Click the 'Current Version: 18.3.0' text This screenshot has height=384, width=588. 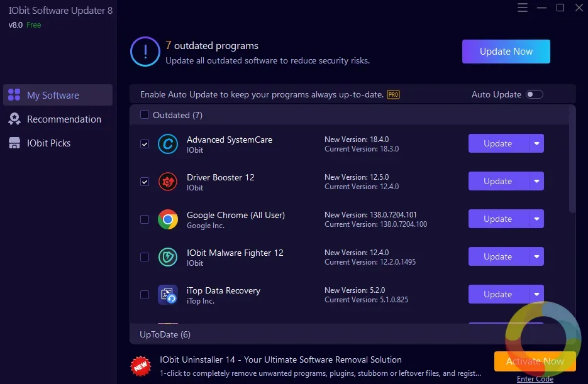point(362,149)
